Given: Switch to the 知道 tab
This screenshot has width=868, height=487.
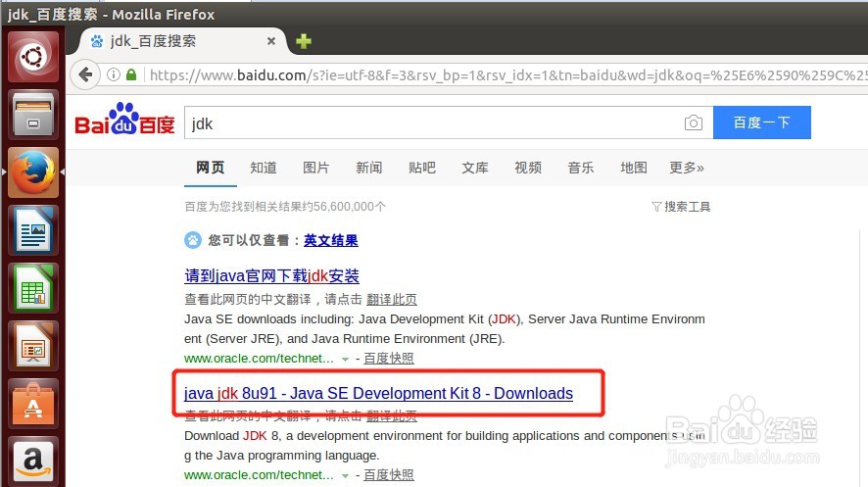Looking at the screenshot, I should [263, 168].
